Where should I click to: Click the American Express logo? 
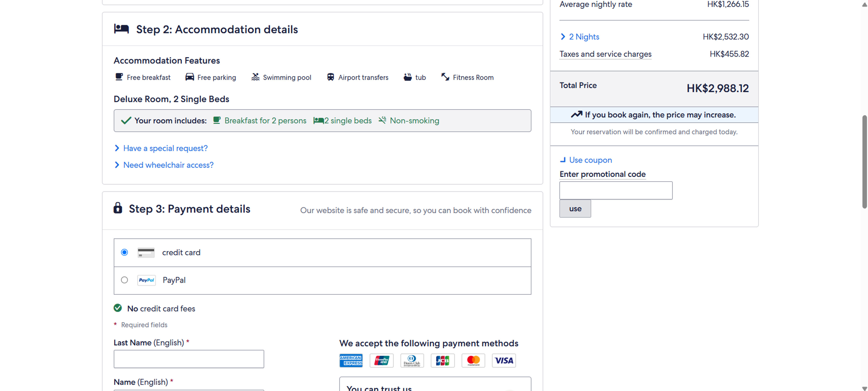pos(351,360)
